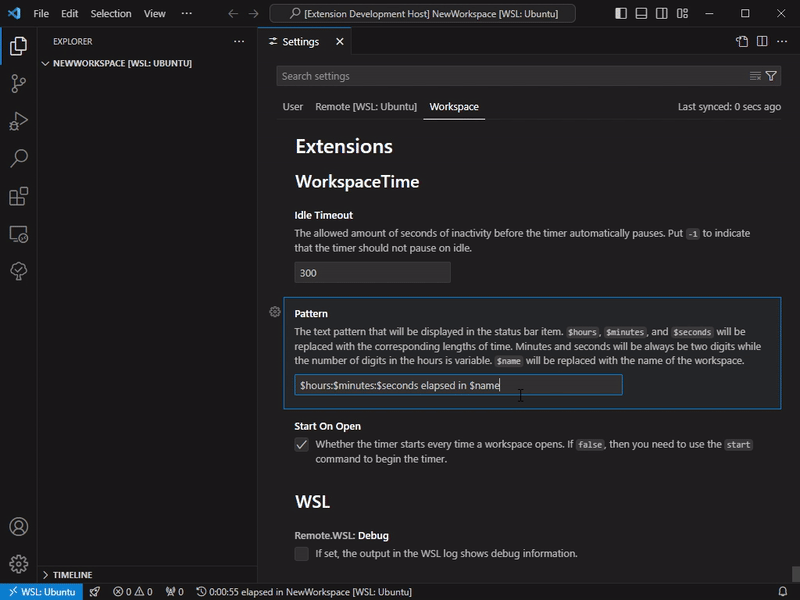Go forward with navigation arrow
This screenshot has width=800, height=600.
(254, 14)
